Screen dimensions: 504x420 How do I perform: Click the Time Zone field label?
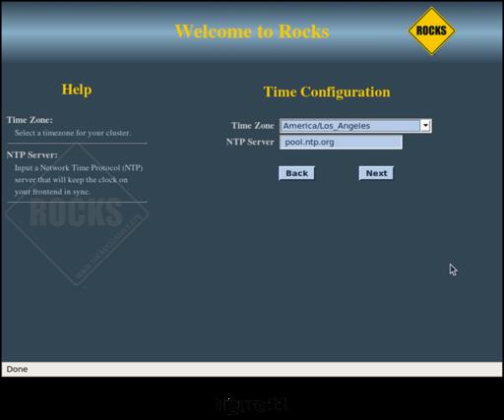pyautogui.click(x=253, y=126)
